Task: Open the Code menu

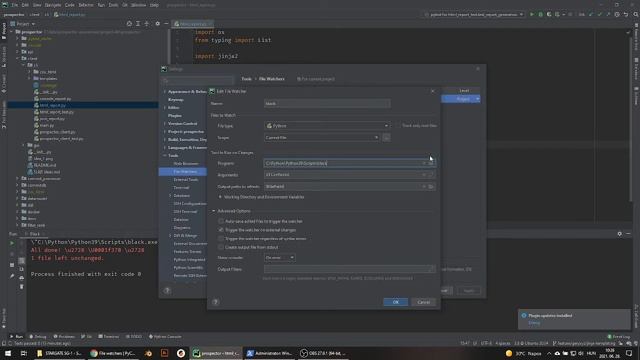Action: click(x=70, y=5)
